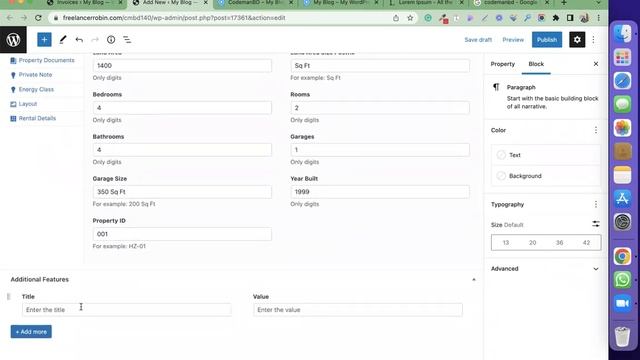Screen dimensions: 640x360
Task: Select the Tools pencil icon
Action: [x=62, y=40]
